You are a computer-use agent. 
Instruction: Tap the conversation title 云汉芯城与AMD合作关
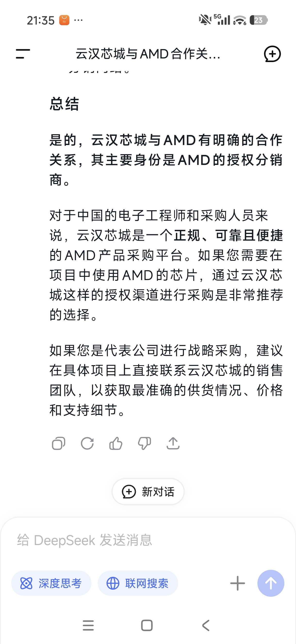148,54
